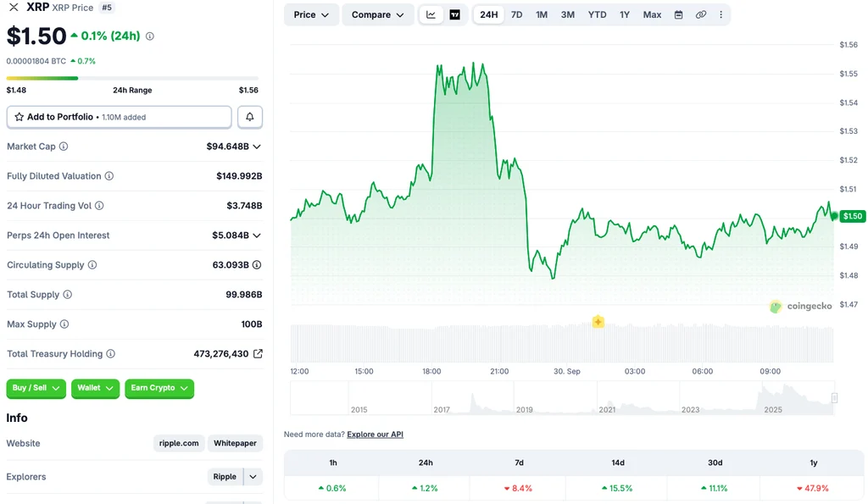
Task: Show Total Supply info icon
Action: pyautogui.click(x=67, y=294)
